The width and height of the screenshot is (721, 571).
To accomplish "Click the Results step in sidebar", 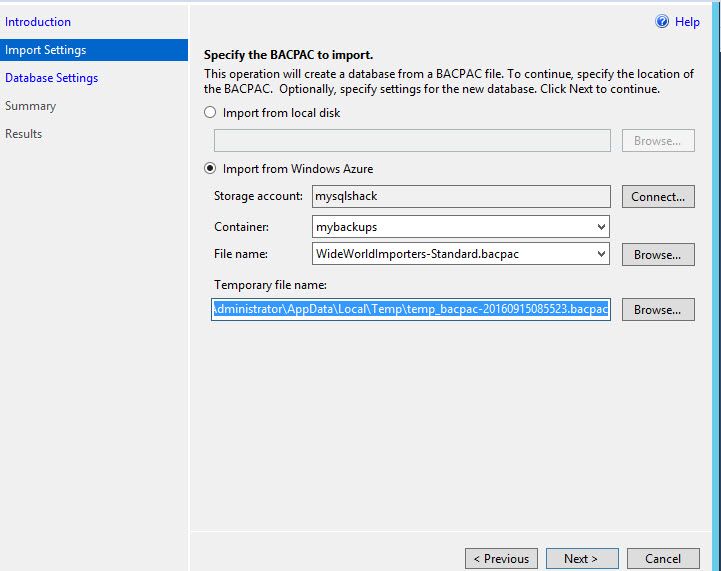I will (x=24, y=134).
